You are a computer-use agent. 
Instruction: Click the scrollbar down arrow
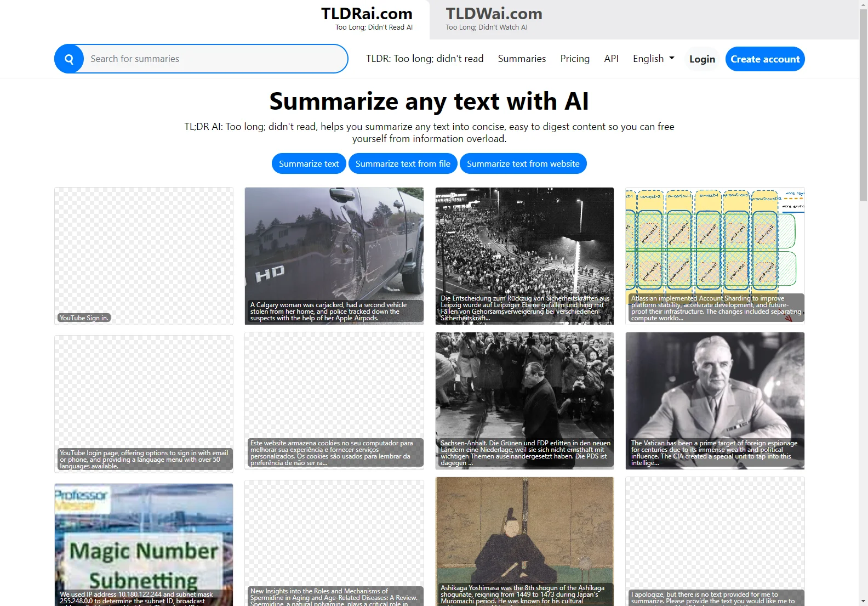tap(863, 601)
